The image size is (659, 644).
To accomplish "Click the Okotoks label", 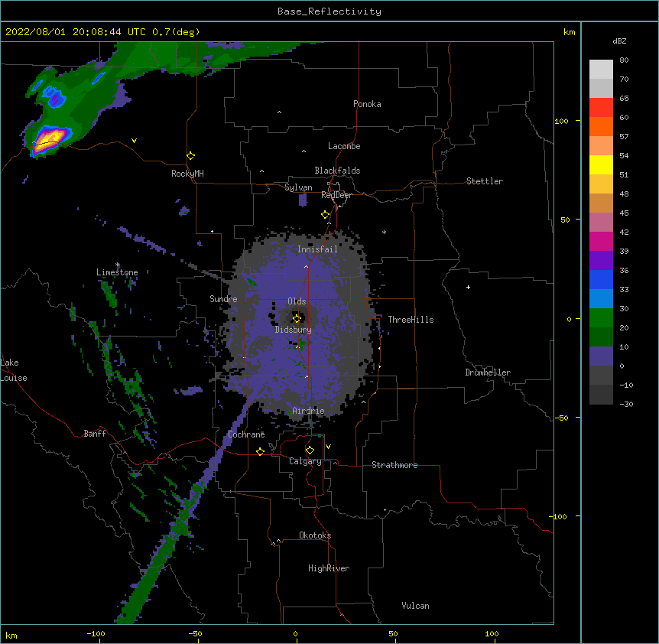I will pos(315,535).
